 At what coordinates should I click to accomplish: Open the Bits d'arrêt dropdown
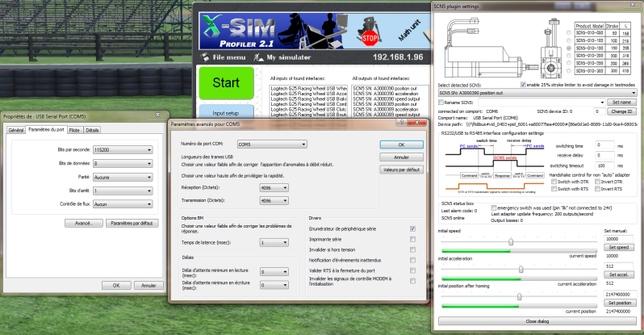pos(123,191)
